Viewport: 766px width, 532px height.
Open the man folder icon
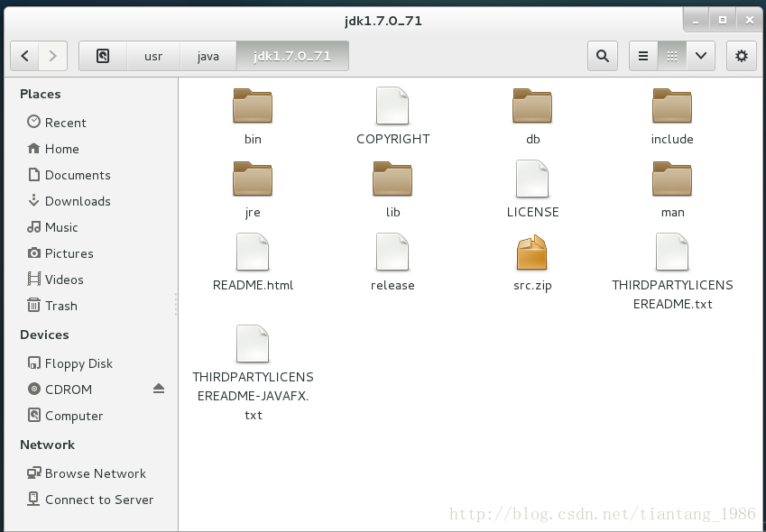pos(672,179)
